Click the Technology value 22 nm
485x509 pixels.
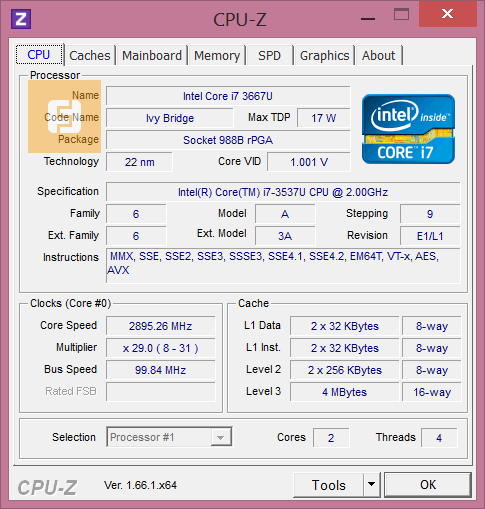click(139, 162)
